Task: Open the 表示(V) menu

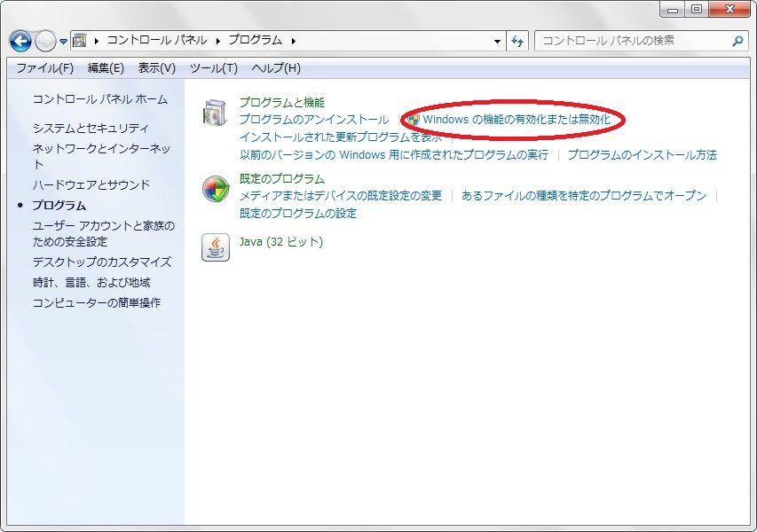Action: [x=157, y=68]
